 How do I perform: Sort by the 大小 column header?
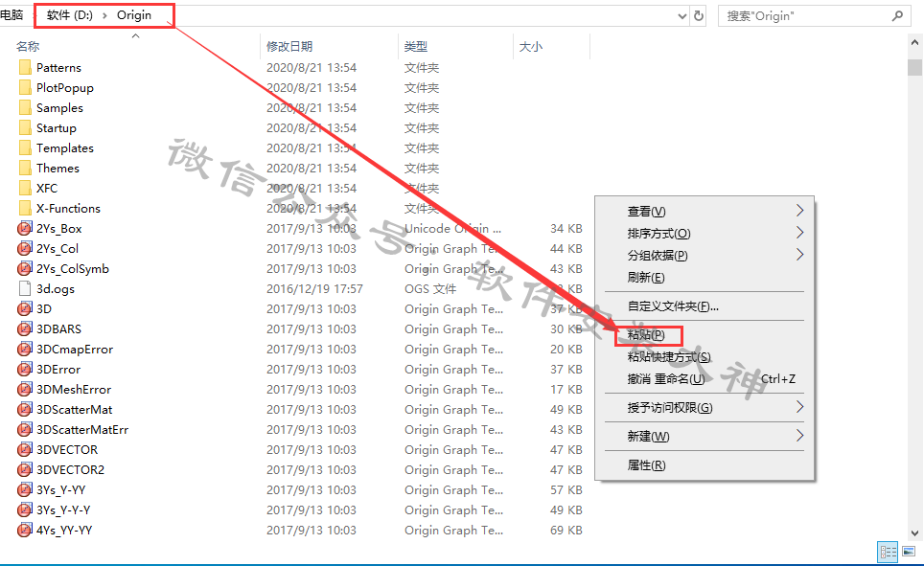530,47
